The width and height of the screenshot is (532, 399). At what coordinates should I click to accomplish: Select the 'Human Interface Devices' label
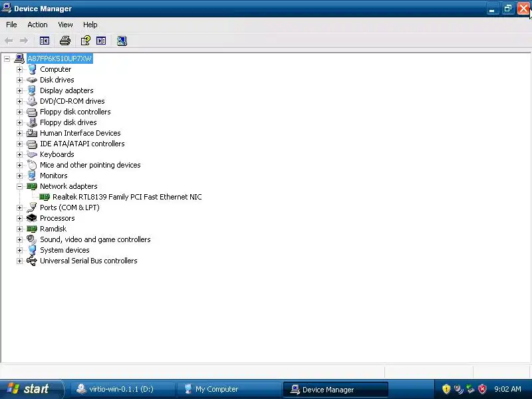point(80,133)
